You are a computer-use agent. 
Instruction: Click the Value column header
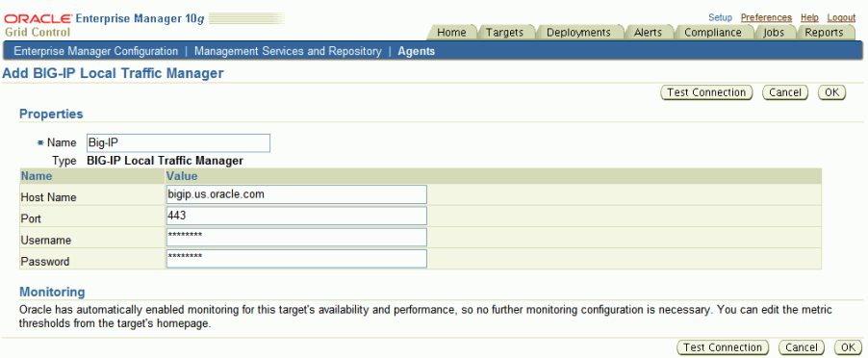[182, 176]
